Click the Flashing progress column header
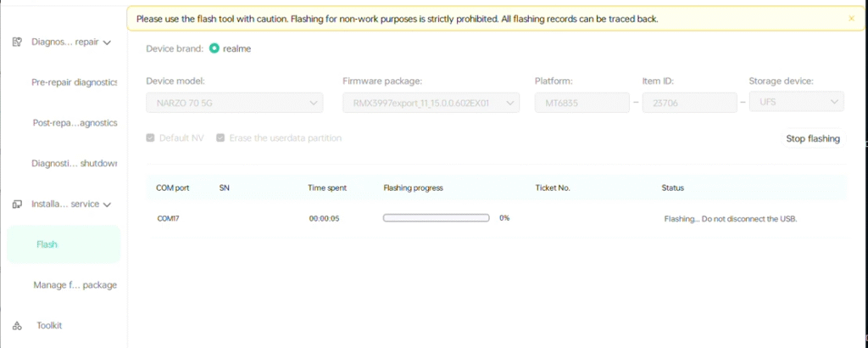This screenshot has width=868, height=348. 413,188
